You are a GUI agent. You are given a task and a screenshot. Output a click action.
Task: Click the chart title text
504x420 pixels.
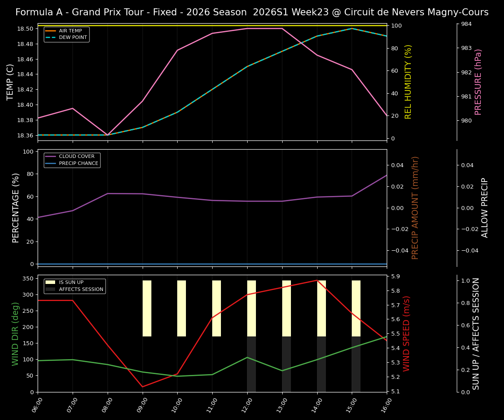[252, 12]
